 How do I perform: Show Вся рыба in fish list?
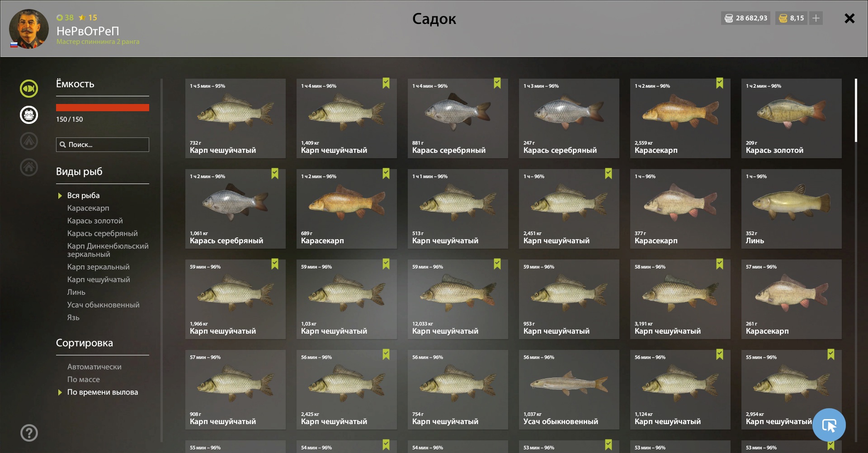(83, 195)
